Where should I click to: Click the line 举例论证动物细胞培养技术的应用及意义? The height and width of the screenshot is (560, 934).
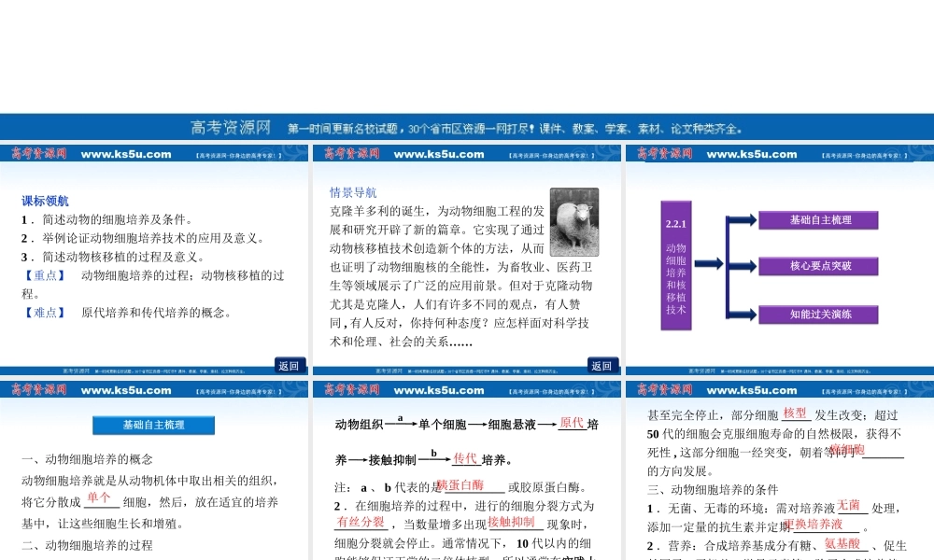click(153, 238)
